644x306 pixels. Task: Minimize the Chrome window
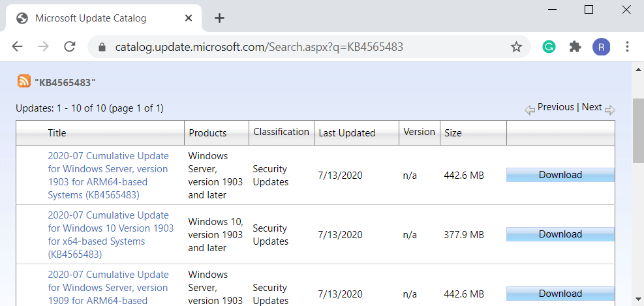click(x=553, y=9)
